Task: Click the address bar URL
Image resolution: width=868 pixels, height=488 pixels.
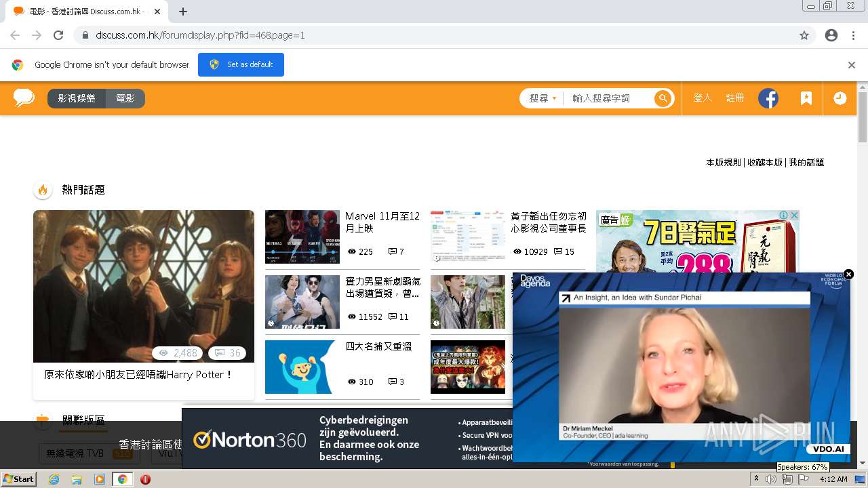Action: click(x=200, y=35)
